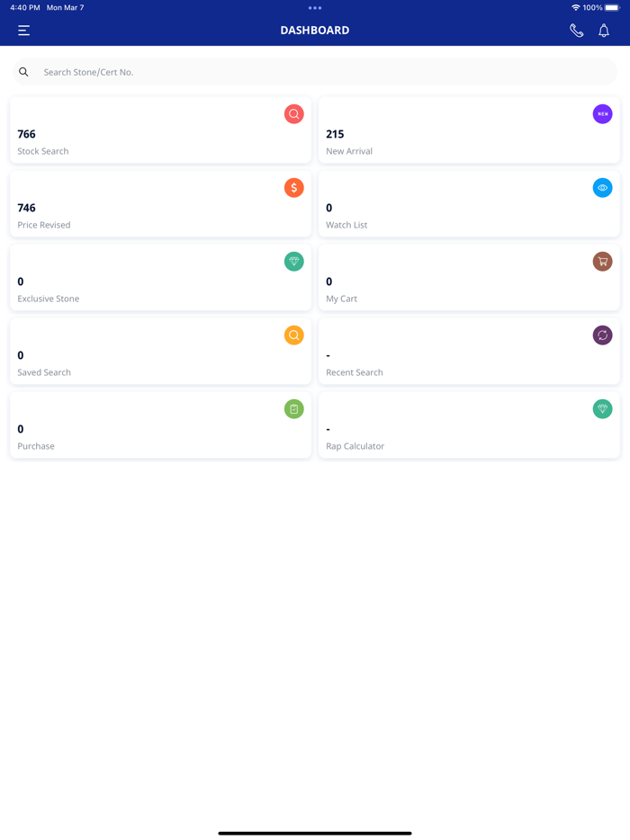Image resolution: width=630 pixels, height=840 pixels.
Task: Click the orange dollar Price Revised icon
Action: tap(294, 188)
